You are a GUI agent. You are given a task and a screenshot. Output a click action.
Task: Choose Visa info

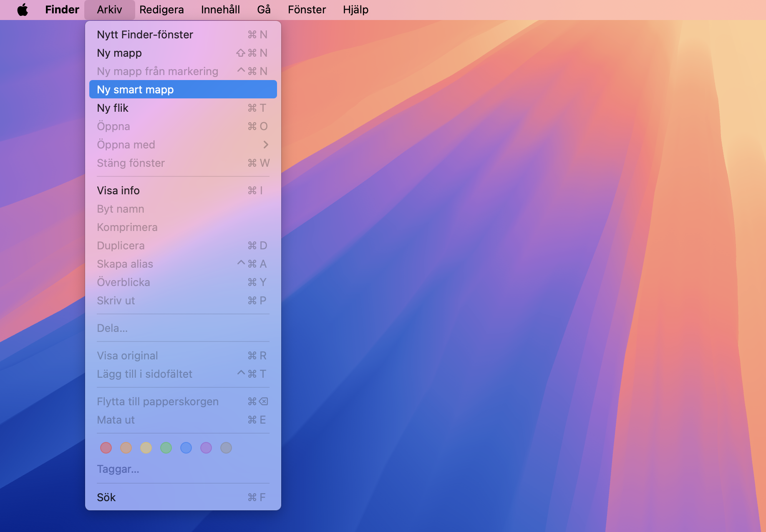tap(183, 191)
